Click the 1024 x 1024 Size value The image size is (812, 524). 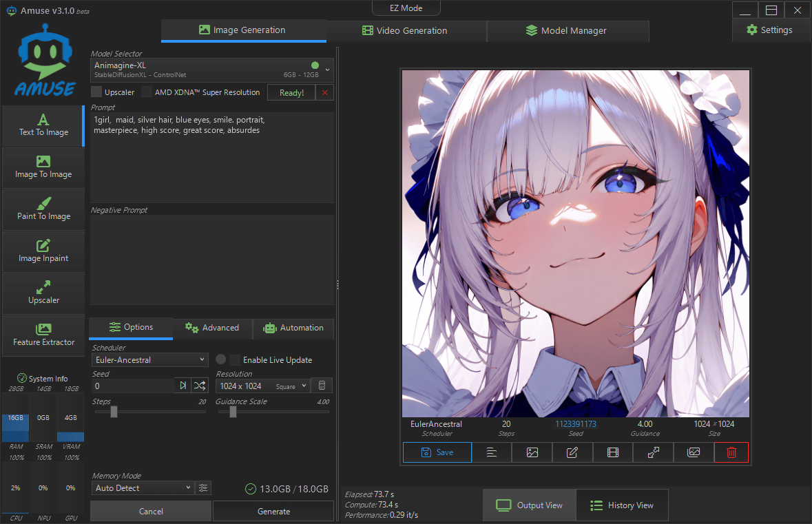[x=714, y=424]
